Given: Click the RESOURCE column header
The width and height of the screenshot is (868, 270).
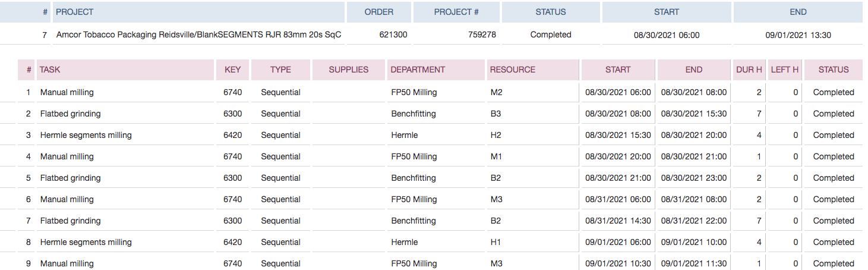Looking at the screenshot, I should pos(512,70).
